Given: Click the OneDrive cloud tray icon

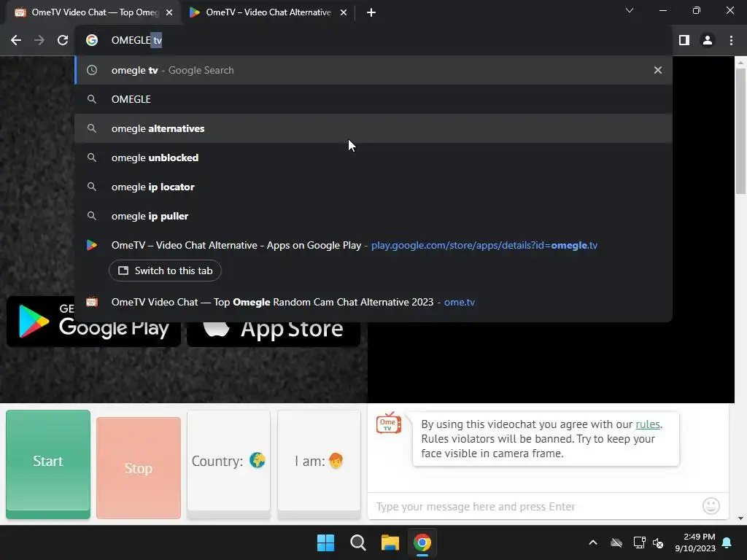Looking at the screenshot, I should pyautogui.click(x=616, y=542).
